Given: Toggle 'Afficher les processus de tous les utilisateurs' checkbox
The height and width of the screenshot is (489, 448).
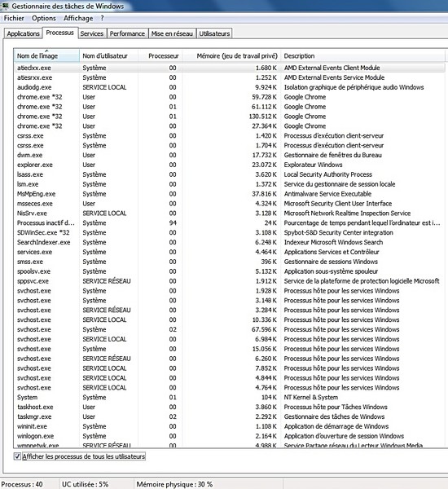Looking at the screenshot, I should [17, 456].
